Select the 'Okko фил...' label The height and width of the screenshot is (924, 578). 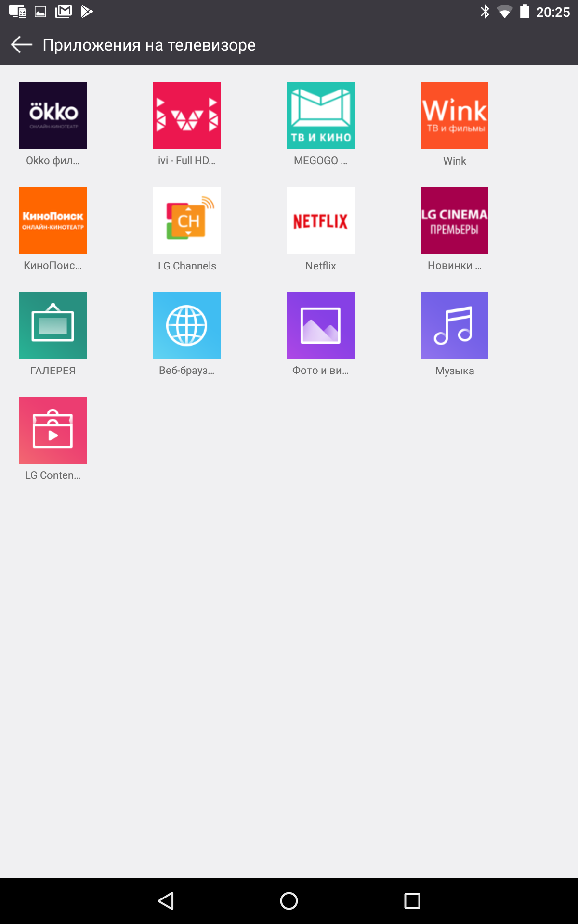pos(53,161)
